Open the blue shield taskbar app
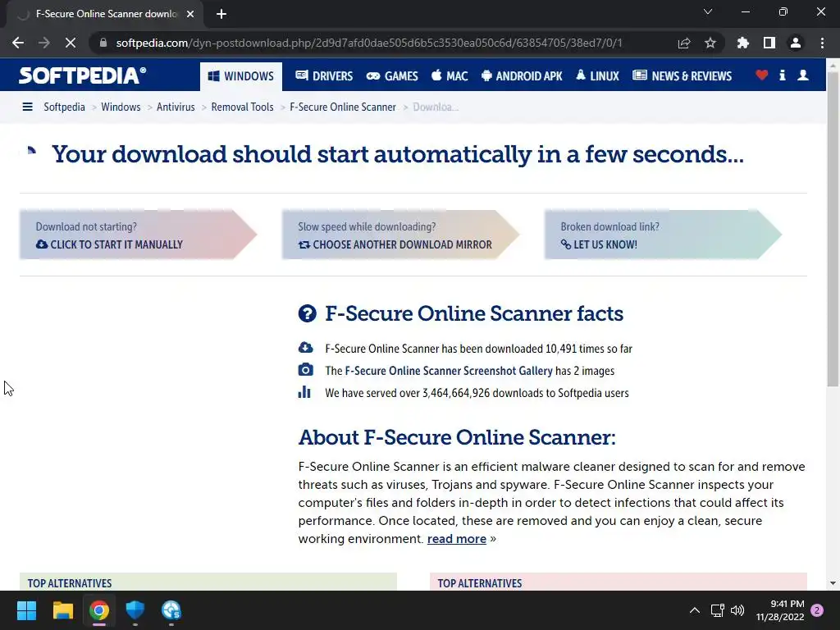 (135, 610)
